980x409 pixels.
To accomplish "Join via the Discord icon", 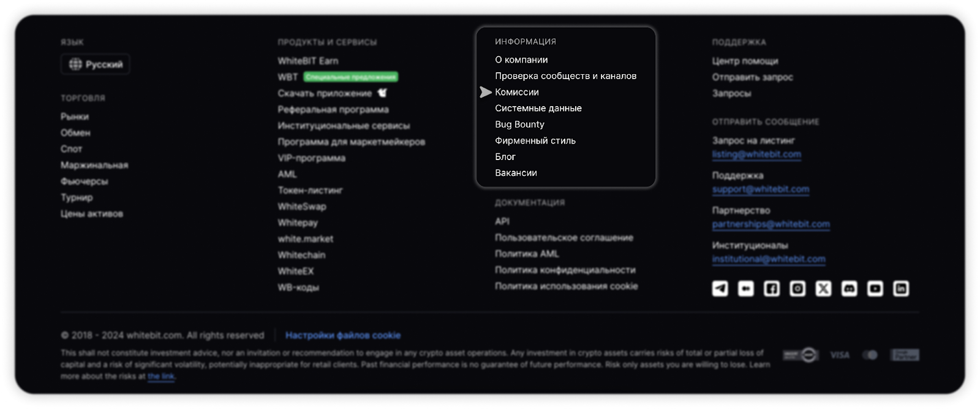I will click(x=850, y=288).
